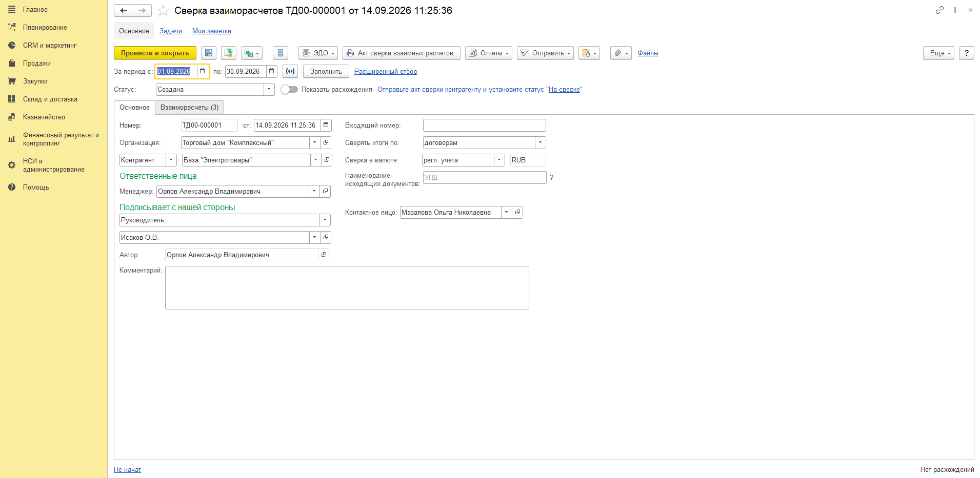Save the document with the floppy disk icon
This screenshot has height=478, width=980.
coord(209,53)
